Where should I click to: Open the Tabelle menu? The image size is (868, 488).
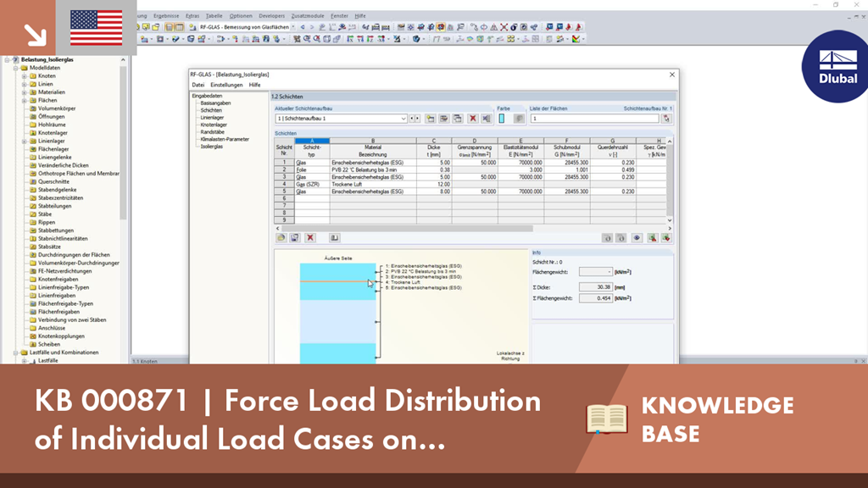tap(214, 16)
